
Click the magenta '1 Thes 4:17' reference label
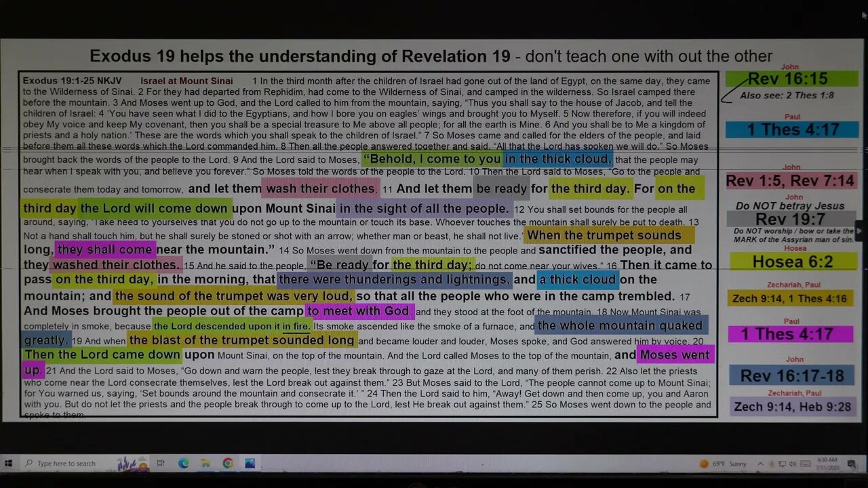790,334
